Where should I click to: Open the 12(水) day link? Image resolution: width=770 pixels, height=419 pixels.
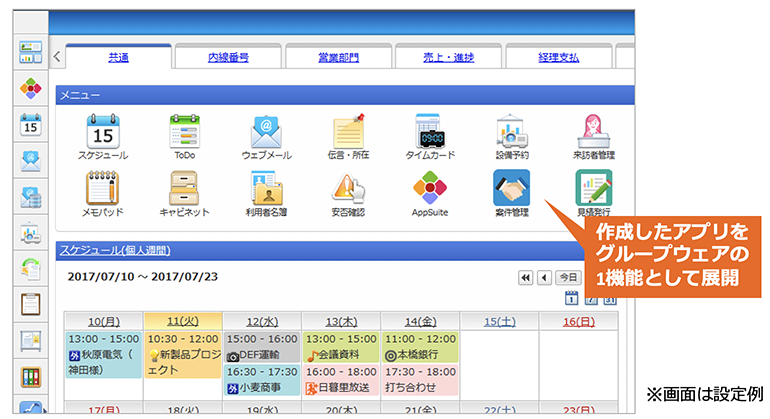(262, 322)
